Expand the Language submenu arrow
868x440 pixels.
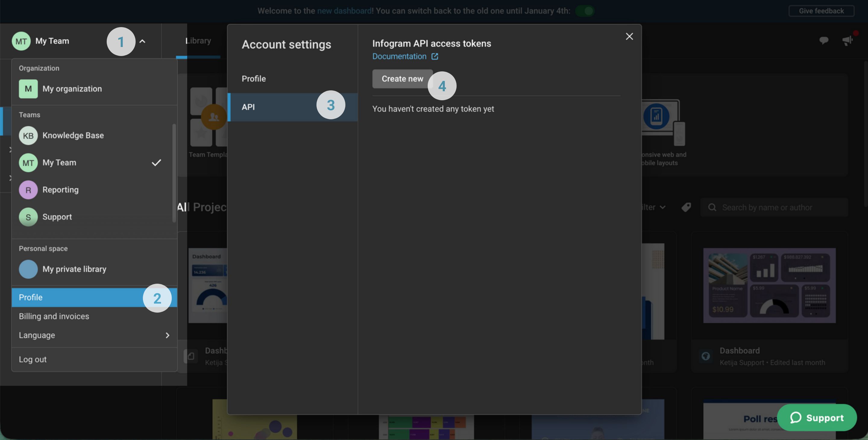click(x=168, y=335)
